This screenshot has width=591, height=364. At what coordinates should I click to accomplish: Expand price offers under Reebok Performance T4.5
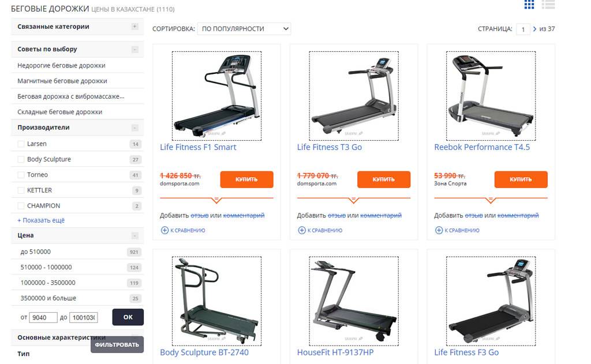491,200
